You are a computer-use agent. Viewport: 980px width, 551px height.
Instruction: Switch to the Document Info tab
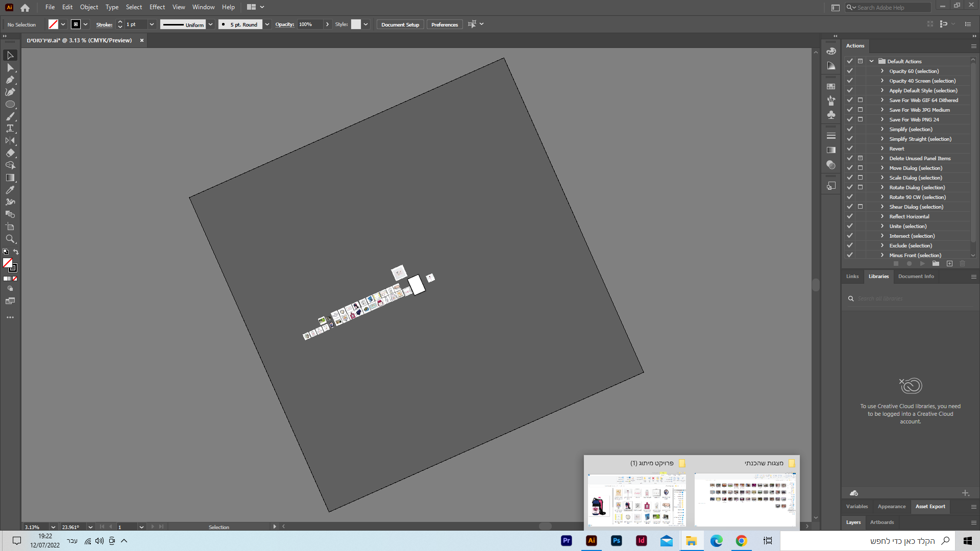tap(916, 277)
